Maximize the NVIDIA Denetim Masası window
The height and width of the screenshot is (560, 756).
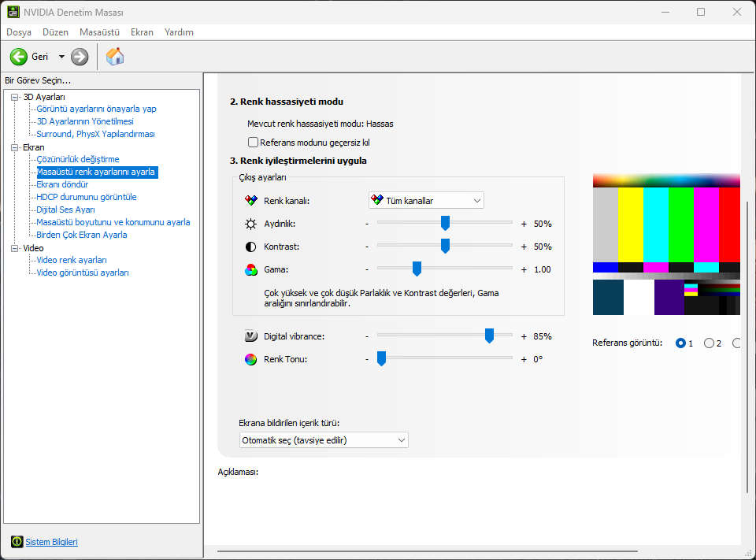click(x=701, y=12)
